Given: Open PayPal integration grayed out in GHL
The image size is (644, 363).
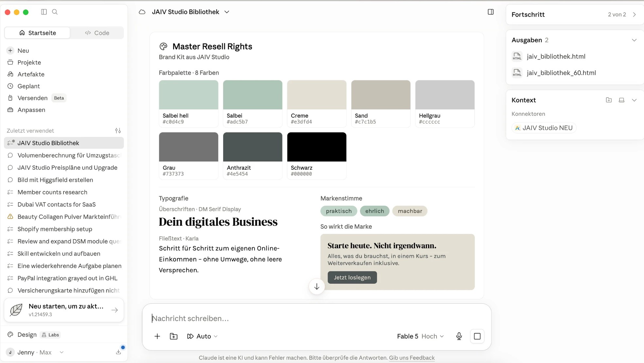Looking at the screenshot, I should [64, 278].
